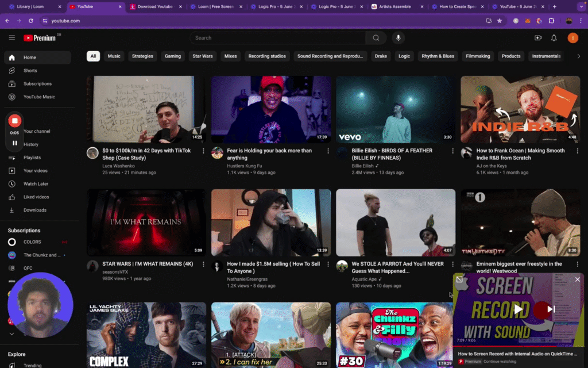Open the notifications bell
The image size is (588, 368).
pos(554,38)
